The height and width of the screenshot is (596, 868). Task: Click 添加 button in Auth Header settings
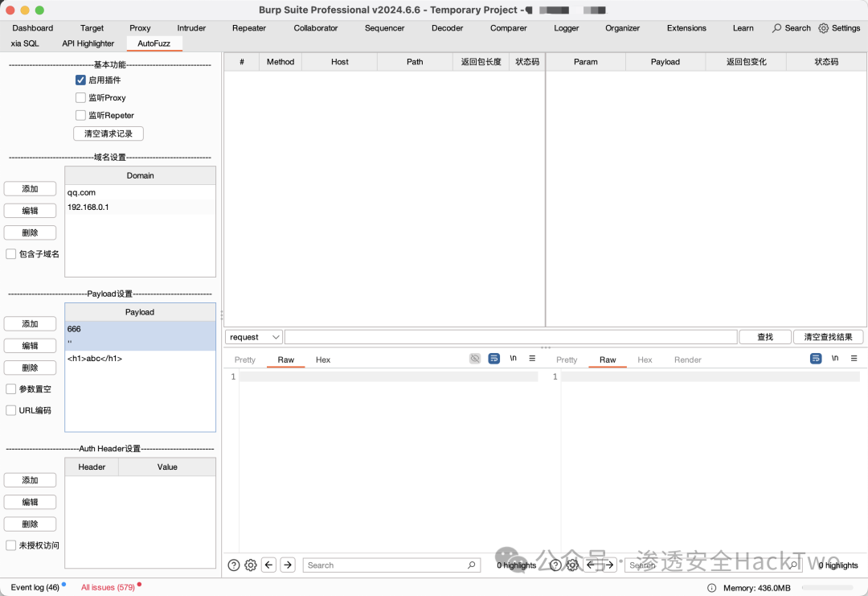pos(30,480)
